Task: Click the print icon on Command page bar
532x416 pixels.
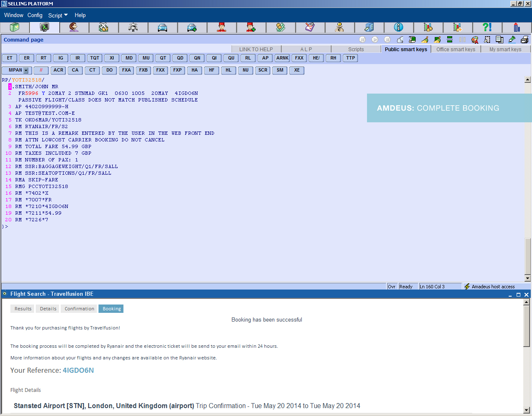Action: [525, 40]
